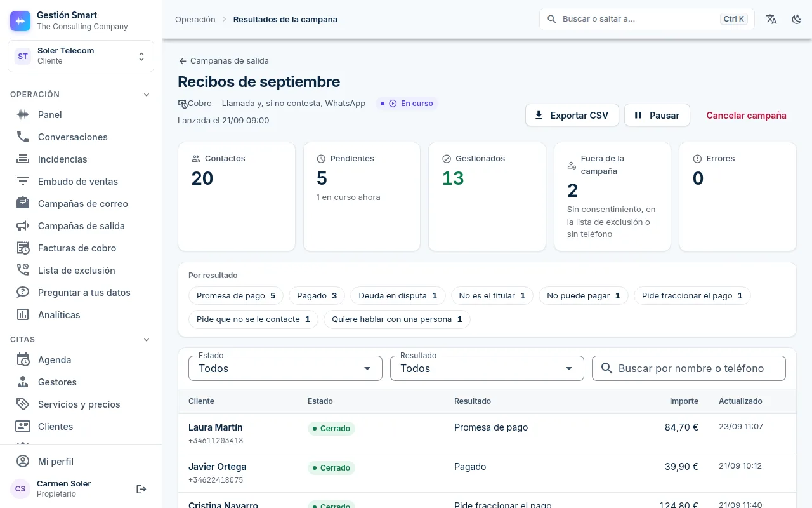Click the search magnifier icon in top bar
Screen dimensions: 812x508
(x=551, y=19)
